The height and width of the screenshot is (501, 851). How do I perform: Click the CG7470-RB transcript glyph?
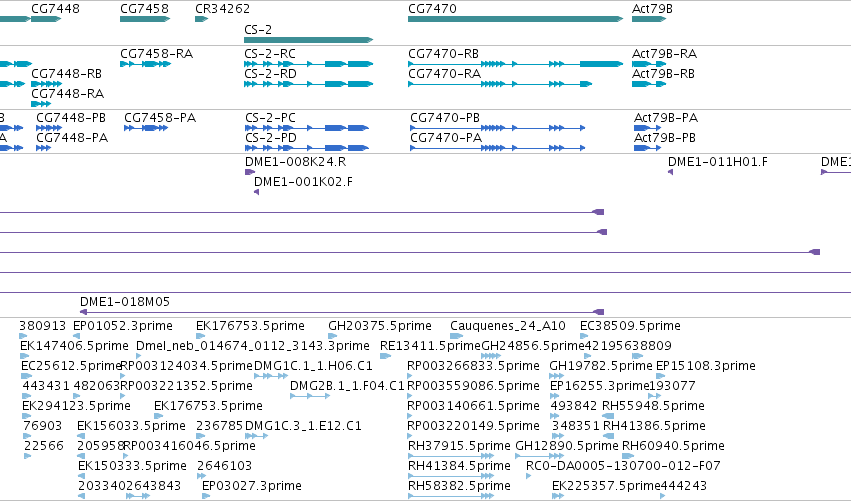516,64
